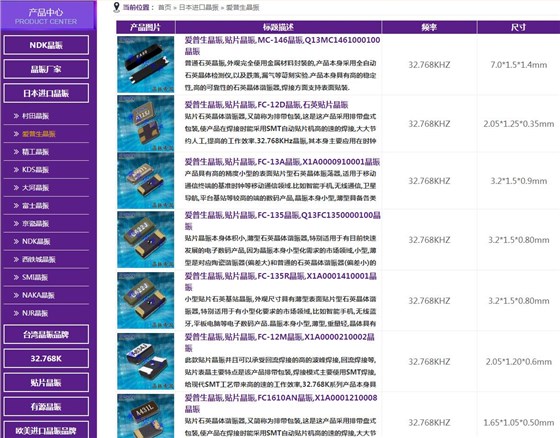This screenshot has height=438, width=560.
Task: Select the highlighted 爱普生晶振 sidebar item
Action: tap(39, 134)
